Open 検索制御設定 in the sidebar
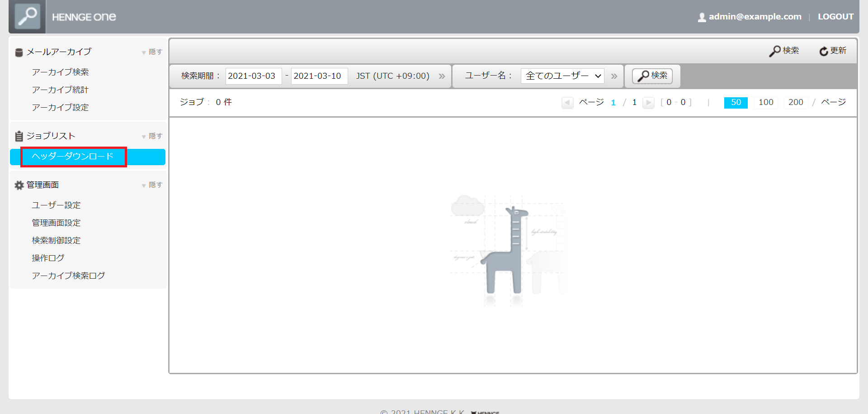 56,241
